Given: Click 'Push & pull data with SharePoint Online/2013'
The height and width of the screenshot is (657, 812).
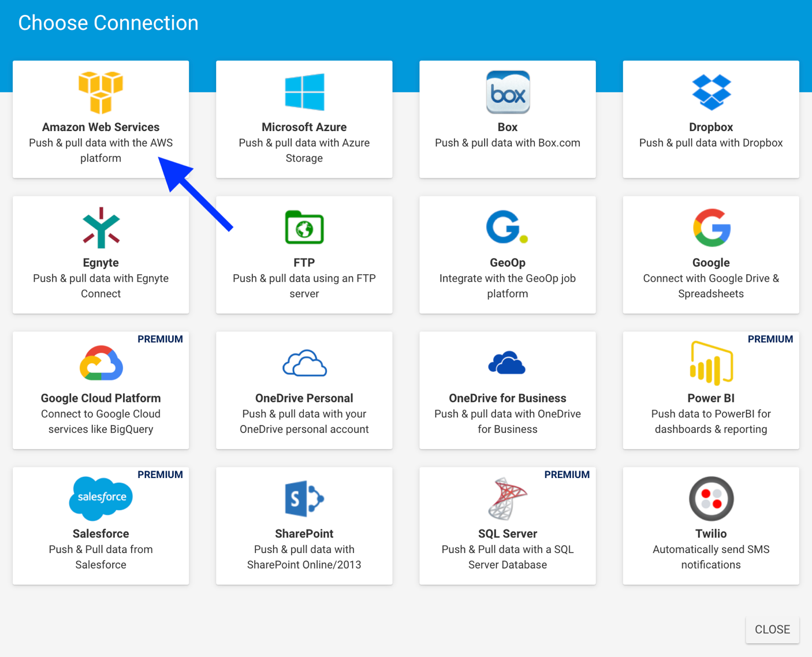Looking at the screenshot, I should tap(304, 557).
